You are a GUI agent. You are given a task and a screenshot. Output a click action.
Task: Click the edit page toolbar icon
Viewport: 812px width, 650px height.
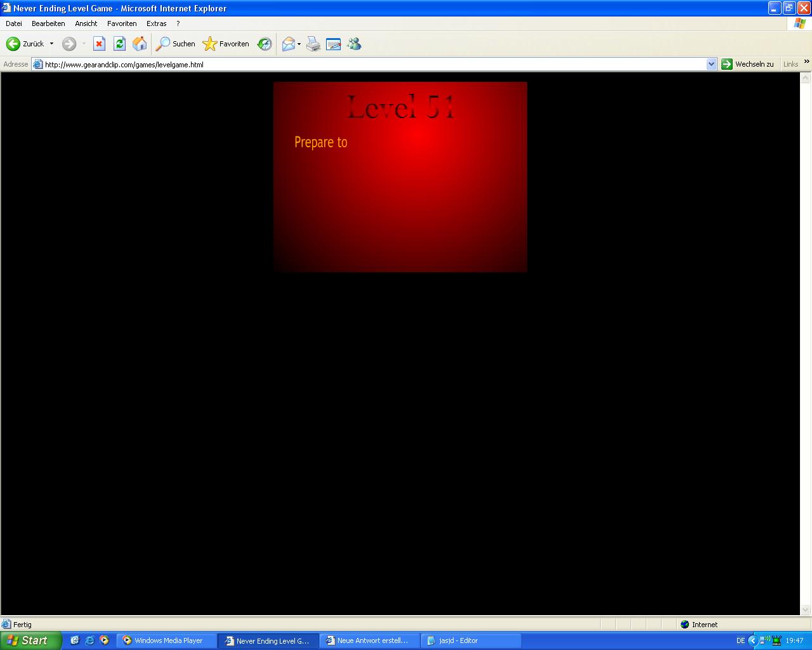pos(333,44)
